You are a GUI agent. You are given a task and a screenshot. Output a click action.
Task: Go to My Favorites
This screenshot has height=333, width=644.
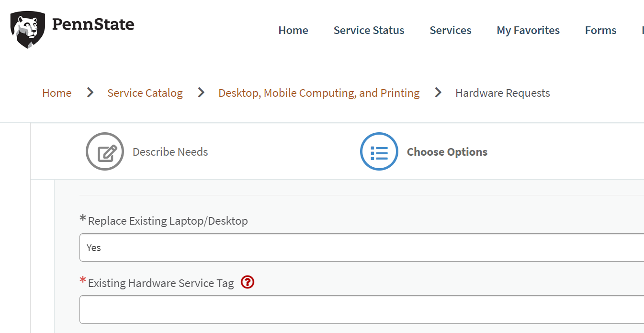[x=528, y=30]
